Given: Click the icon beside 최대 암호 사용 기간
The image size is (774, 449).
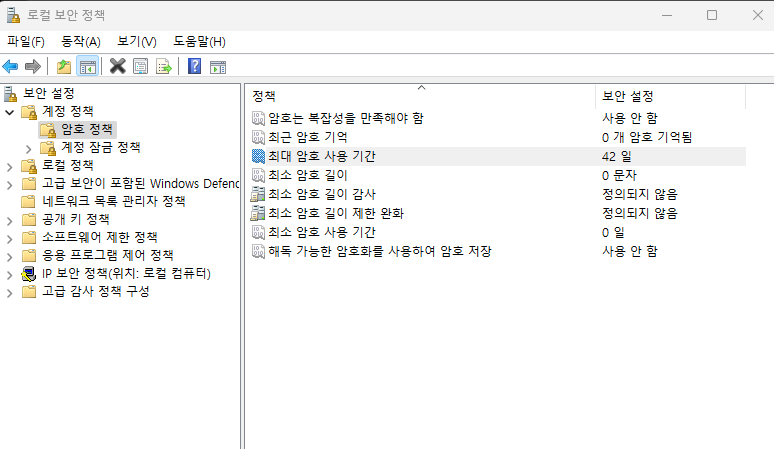Looking at the screenshot, I should (258, 156).
